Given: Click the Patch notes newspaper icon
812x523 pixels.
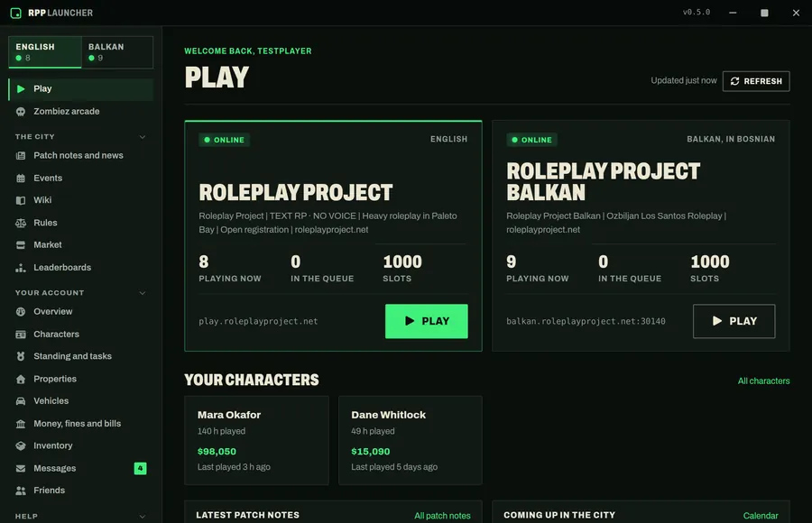Looking at the screenshot, I should point(21,155).
